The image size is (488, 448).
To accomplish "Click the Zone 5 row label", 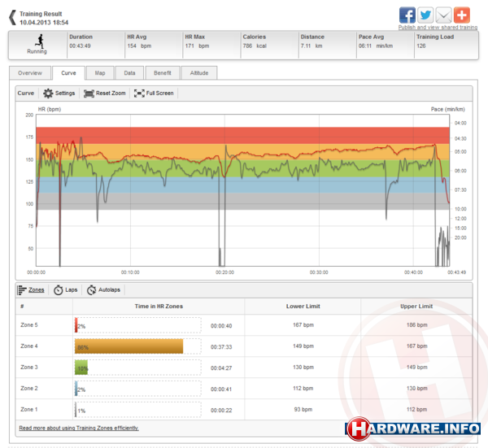I will (x=29, y=325).
